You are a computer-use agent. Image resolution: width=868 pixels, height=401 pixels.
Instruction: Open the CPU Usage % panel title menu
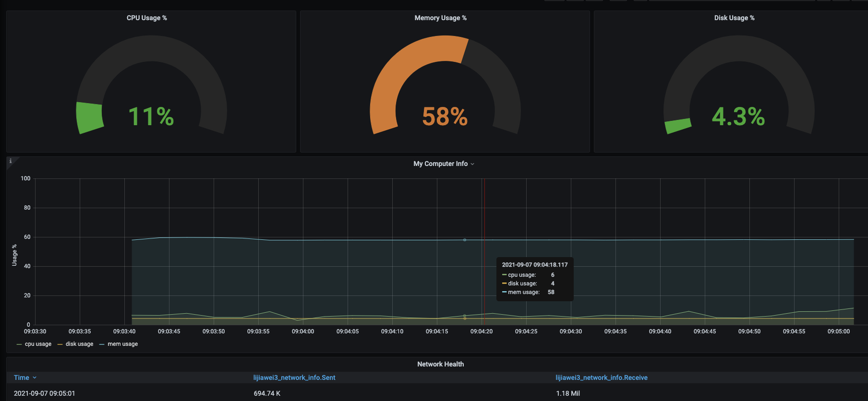146,18
